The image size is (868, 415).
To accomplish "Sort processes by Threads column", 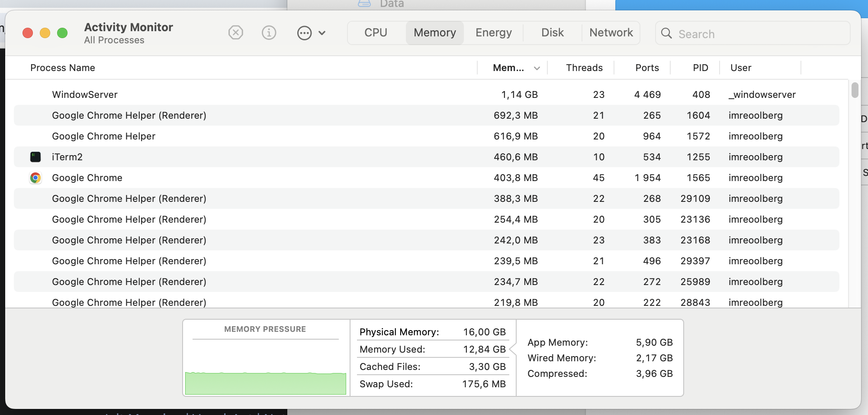I will tap(584, 68).
